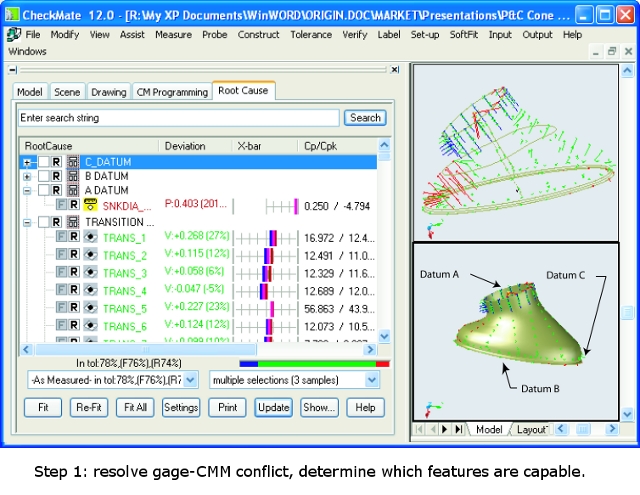Viewport: 640px width, 495px height.
Task: Click the point feature icon beside TRANS_4
Action: [90, 290]
